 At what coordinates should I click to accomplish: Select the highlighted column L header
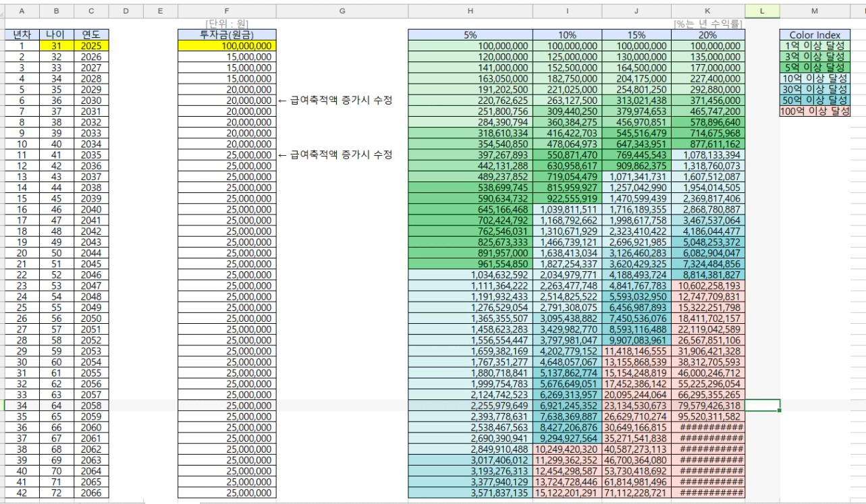[x=762, y=11]
